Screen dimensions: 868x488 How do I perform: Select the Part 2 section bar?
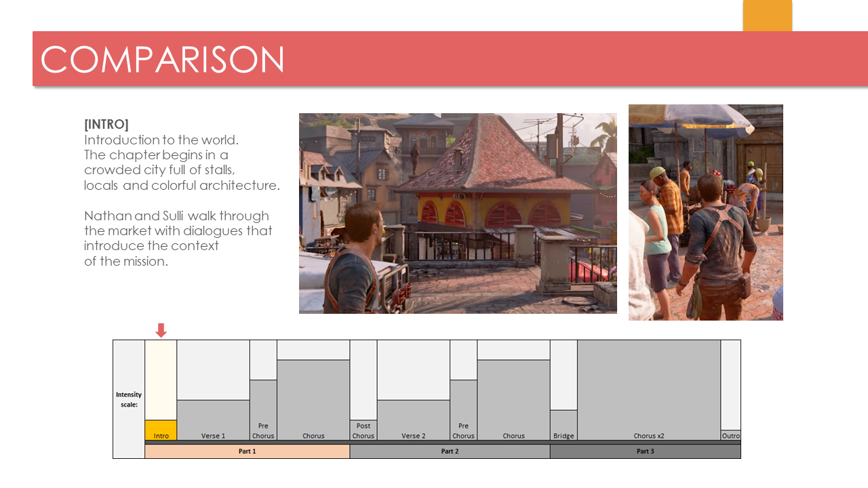pos(450,451)
